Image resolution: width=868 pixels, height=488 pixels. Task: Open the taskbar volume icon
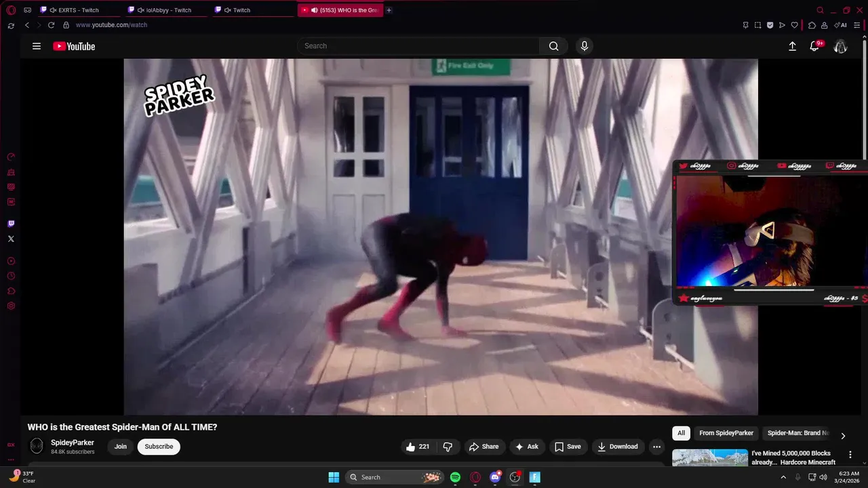[823, 477]
